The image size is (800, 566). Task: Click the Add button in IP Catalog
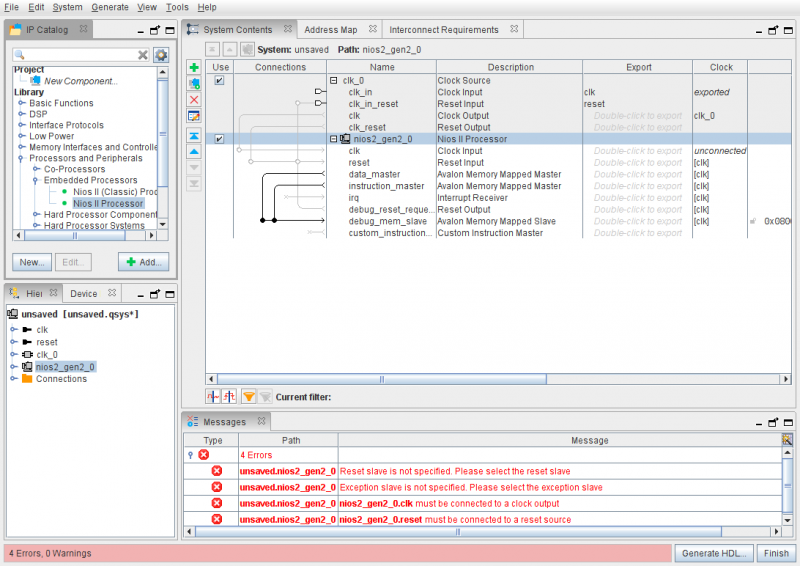pos(143,262)
